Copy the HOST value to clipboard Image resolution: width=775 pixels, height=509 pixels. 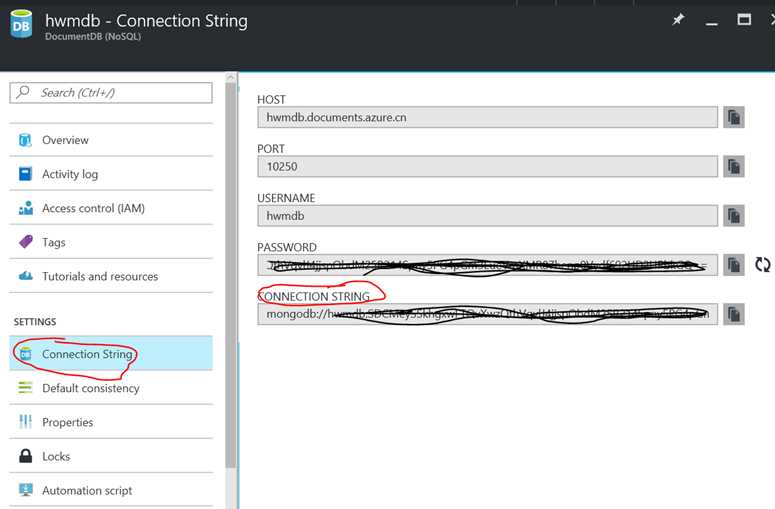pyautogui.click(x=733, y=117)
